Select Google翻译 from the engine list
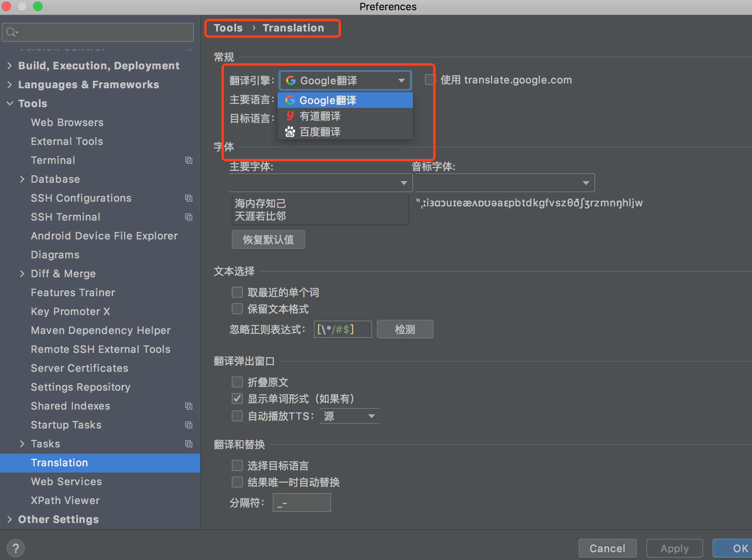Screen dimensions: 752x560 pyautogui.click(x=345, y=100)
